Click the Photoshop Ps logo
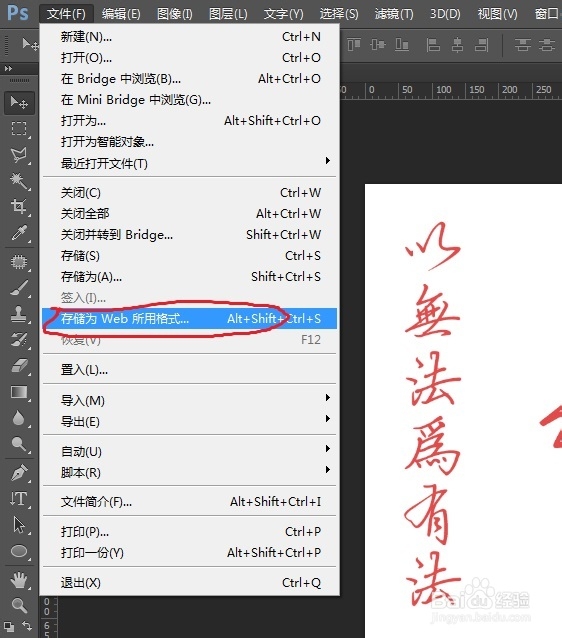The image size is (562, 638). pyautogui.click(x=18, y=13)
